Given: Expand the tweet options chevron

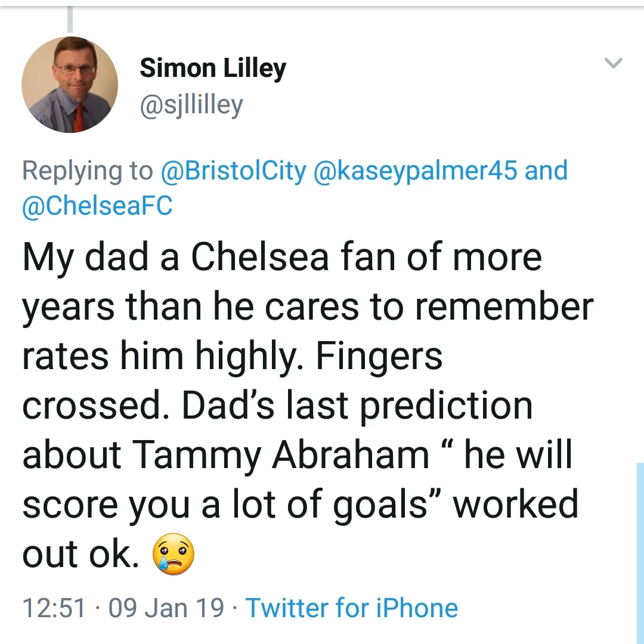Looking at the screenshot, I should point(613,63).
